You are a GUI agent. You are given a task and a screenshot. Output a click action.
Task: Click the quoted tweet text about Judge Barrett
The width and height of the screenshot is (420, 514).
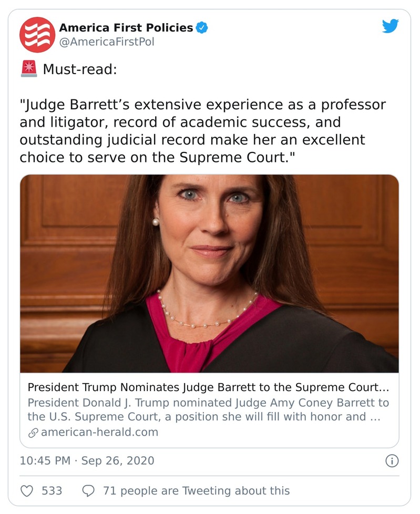click(202, 123)
